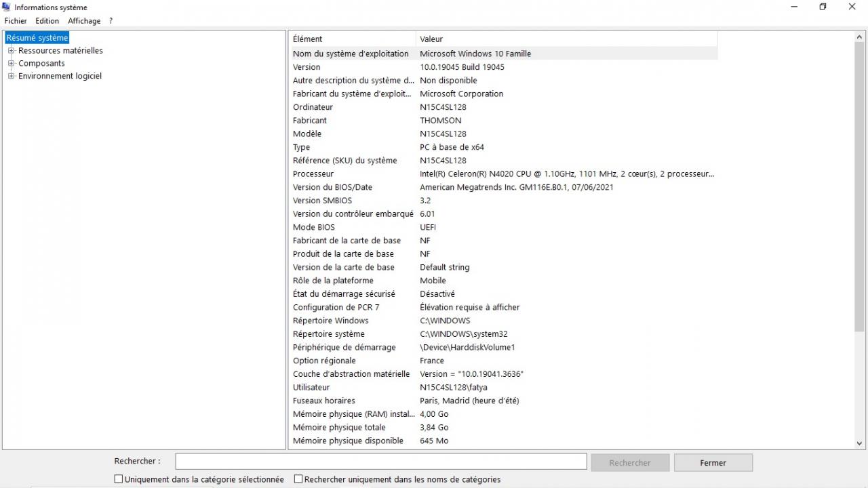
Task: Click the Couche d'abstraction matérielle row
Action: pyautogui.click(x=503, y=374)
